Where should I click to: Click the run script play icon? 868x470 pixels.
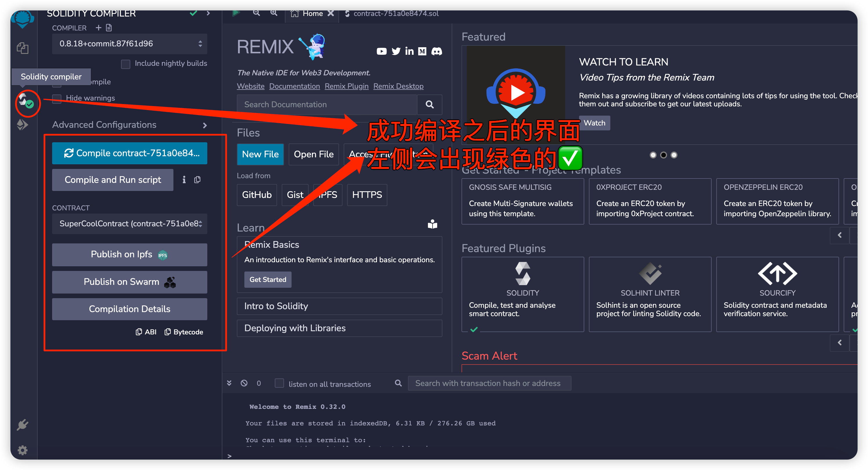pyautogui.click(x=236, y=13)
